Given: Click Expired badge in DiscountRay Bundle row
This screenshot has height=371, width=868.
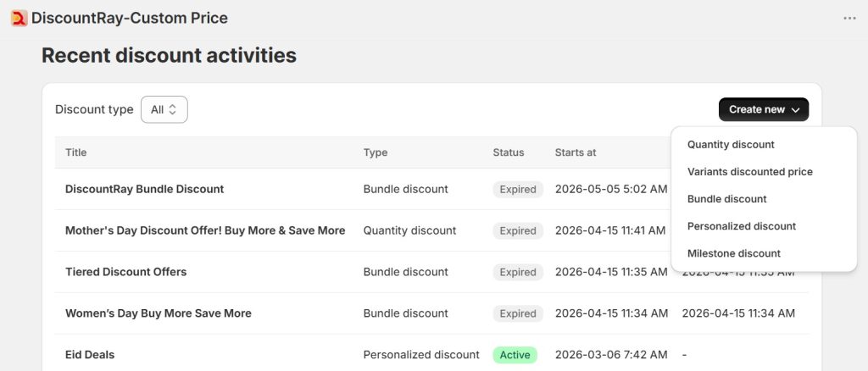Looking at the screenshot, I should coord(518,189).
